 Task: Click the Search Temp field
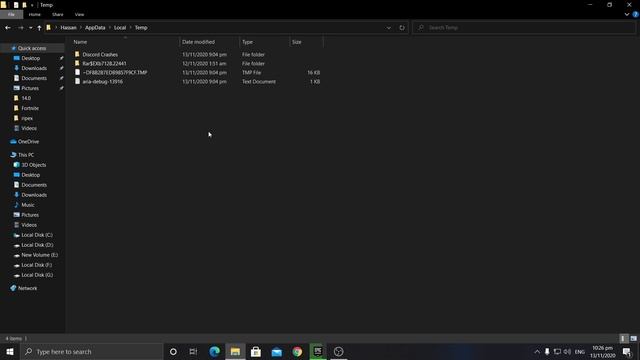[524, 28]
